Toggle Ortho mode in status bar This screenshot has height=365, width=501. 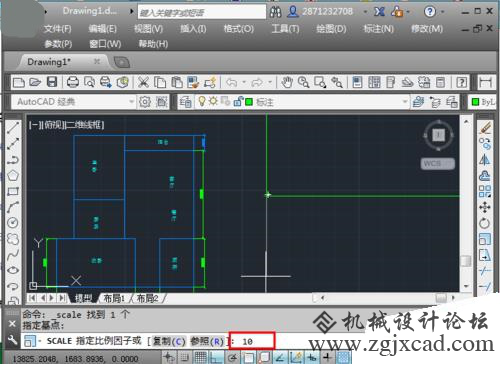216,358
